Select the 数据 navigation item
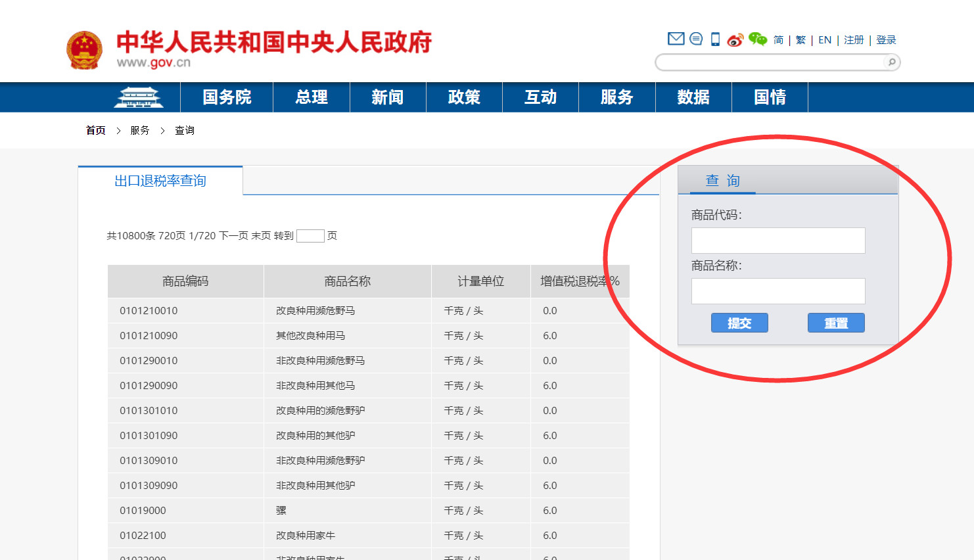 coord(693,97)
